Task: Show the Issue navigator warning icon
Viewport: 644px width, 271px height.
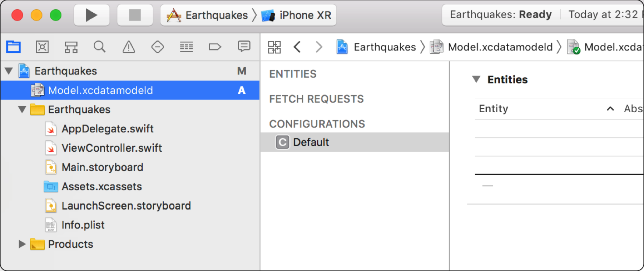Action: pyautogui.click(x=128, y=47)
